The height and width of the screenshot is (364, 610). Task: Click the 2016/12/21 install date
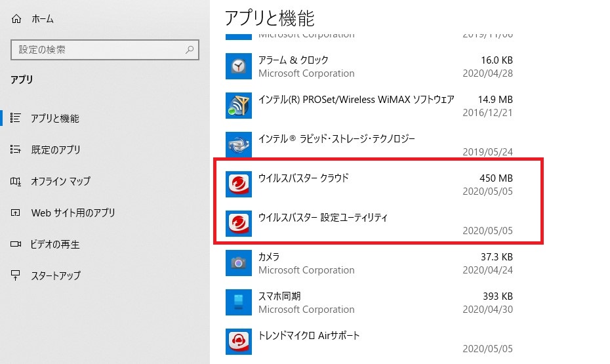[488, 113]
